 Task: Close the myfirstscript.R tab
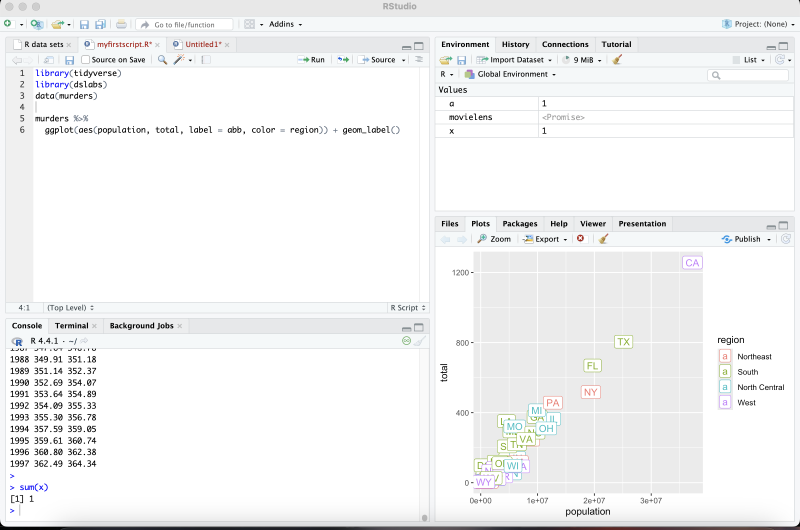coord(158,45)
